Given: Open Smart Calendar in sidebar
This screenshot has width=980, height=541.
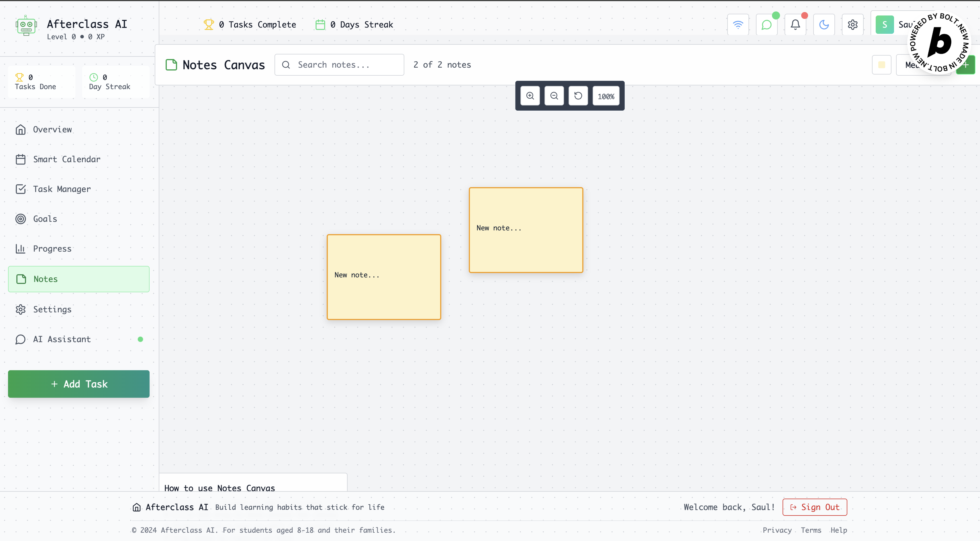Looking at the screenshot, I should point(66,159).
